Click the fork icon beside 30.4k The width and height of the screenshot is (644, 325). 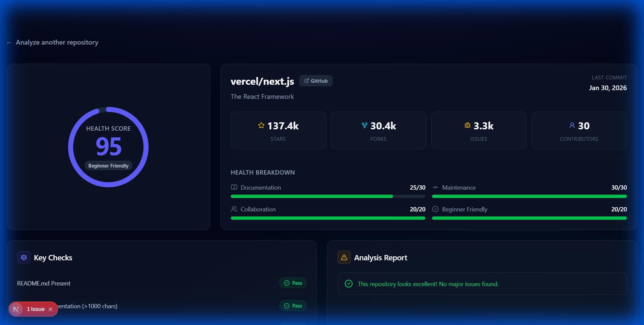[365, 125]
